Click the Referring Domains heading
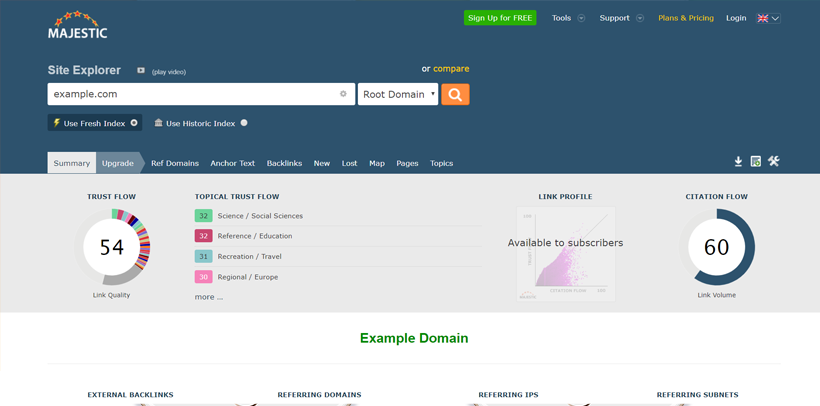The height and width of the screenshot is (406, 820). coord(319,395)
